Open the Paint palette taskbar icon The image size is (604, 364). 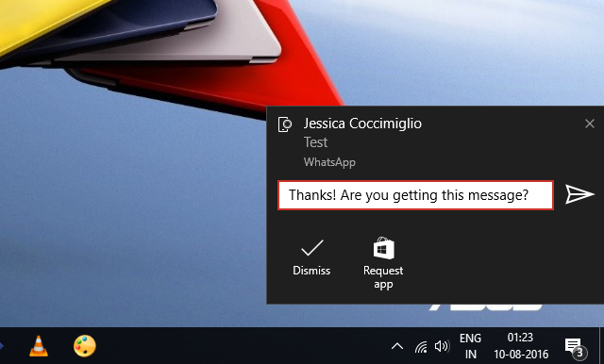[84, 346]
